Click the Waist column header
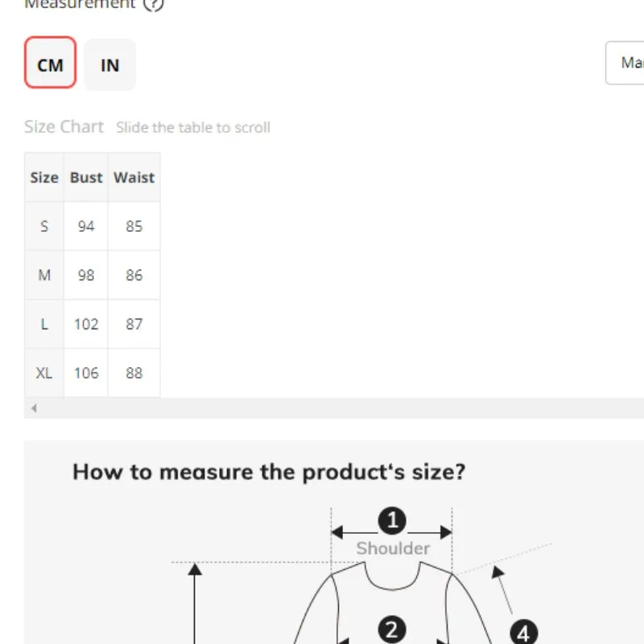 (x=134, y=177)
